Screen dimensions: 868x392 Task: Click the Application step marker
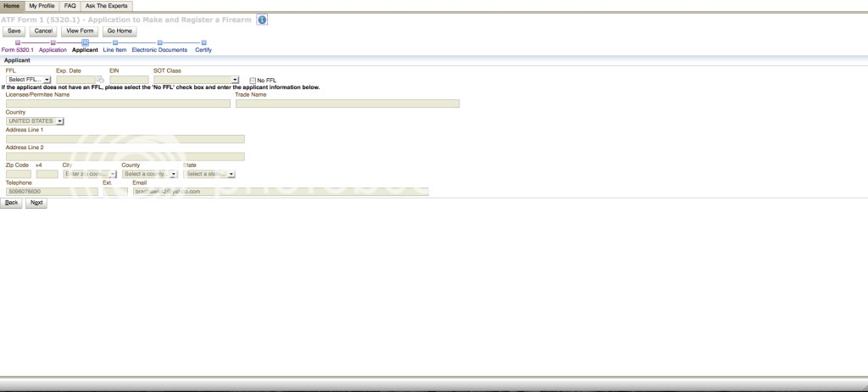coord(53,42)
